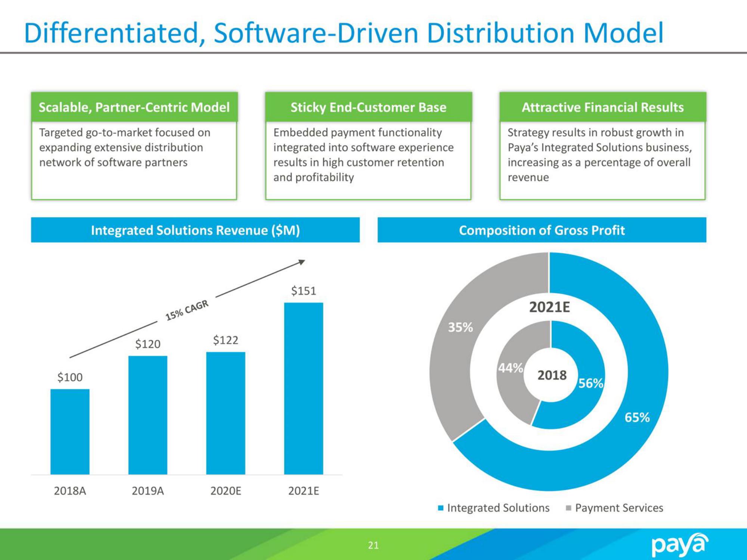Click the 'Payment Services' legend text
Viewport: 747px width, 560px height.
(619, 508)
